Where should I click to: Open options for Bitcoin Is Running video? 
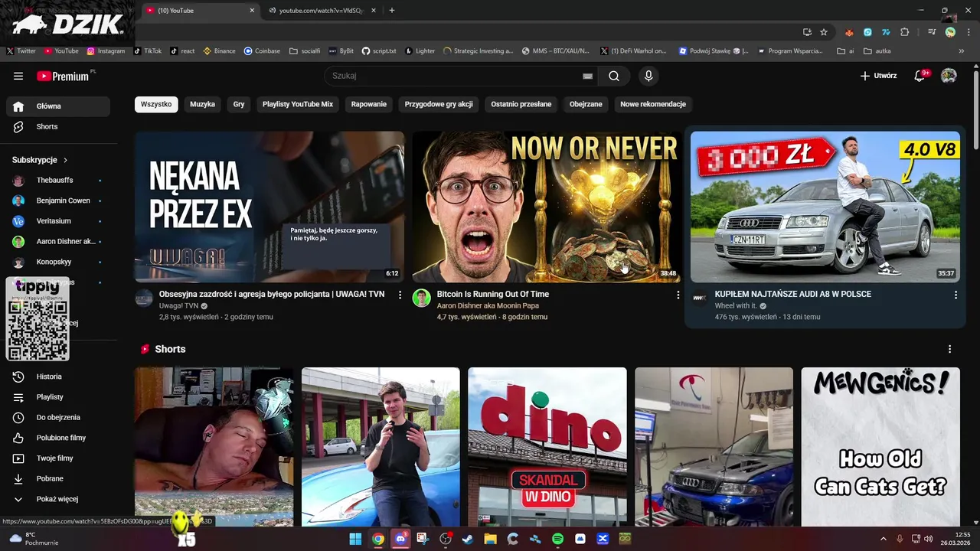(678, 295)
